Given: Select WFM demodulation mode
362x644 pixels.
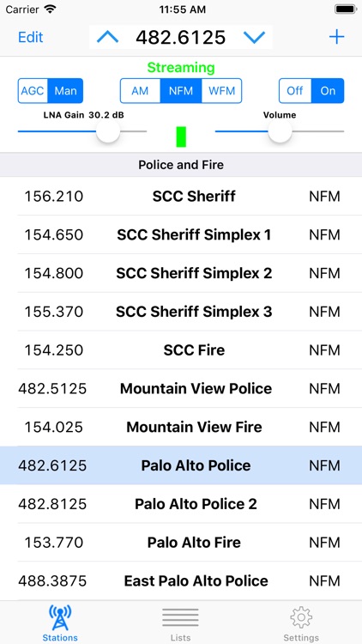Looking at the screenshot, I should [221, 91].
